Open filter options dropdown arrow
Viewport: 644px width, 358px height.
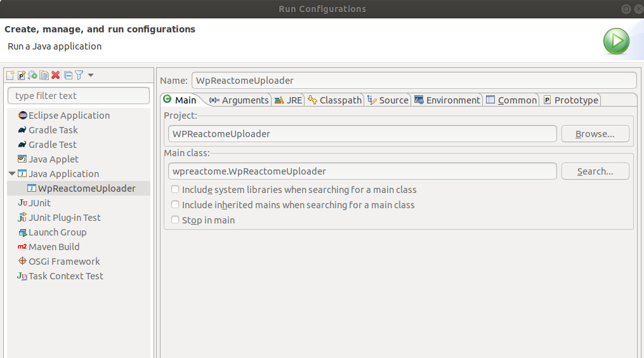click(91, 75)
